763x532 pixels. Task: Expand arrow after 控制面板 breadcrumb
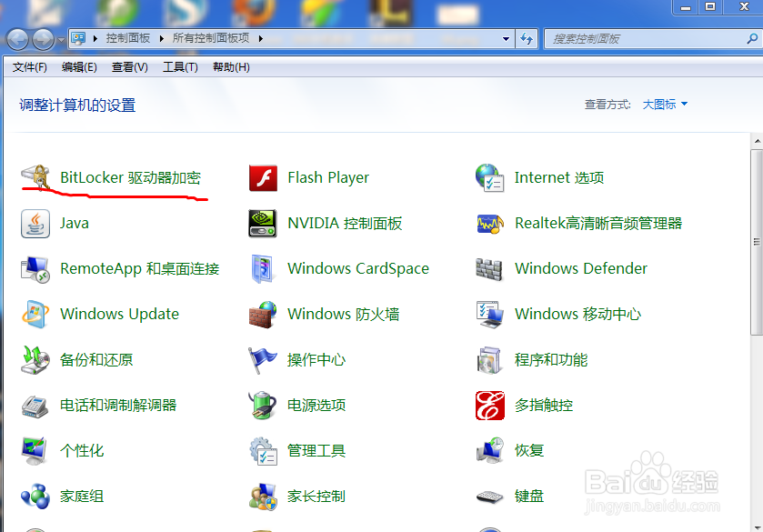pyautogui.click(x=162, y=38)
